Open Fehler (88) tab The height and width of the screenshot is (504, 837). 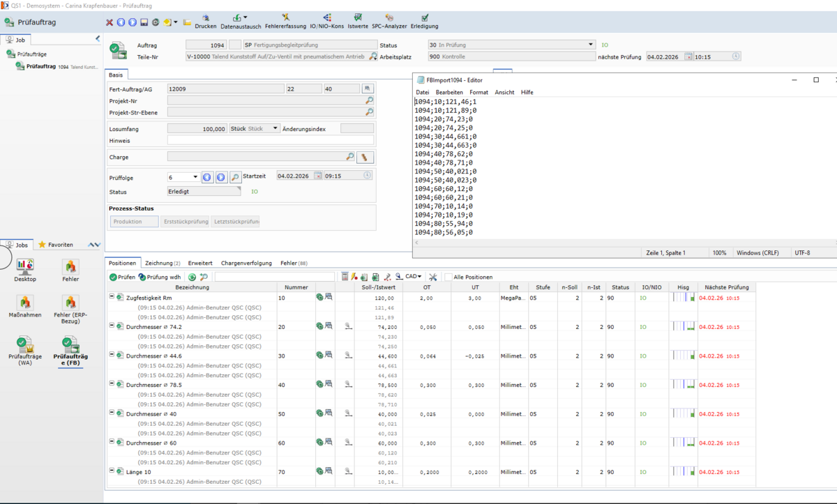(294, 263)
